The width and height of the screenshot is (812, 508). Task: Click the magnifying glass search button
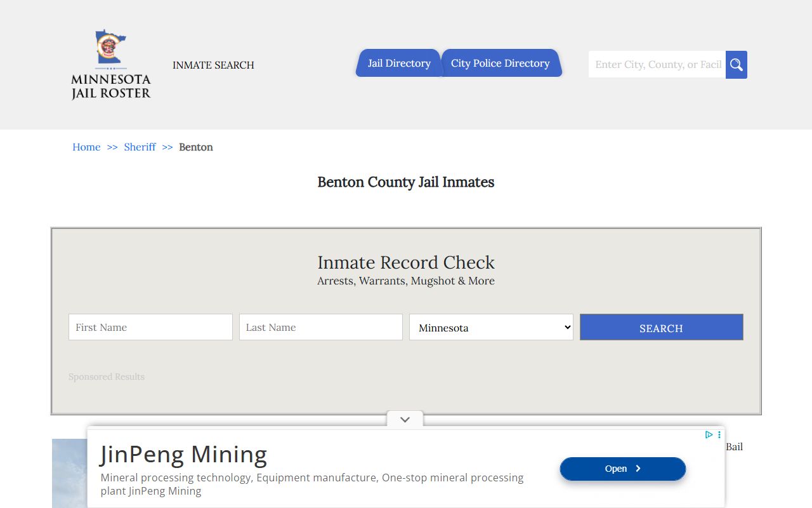736,65
